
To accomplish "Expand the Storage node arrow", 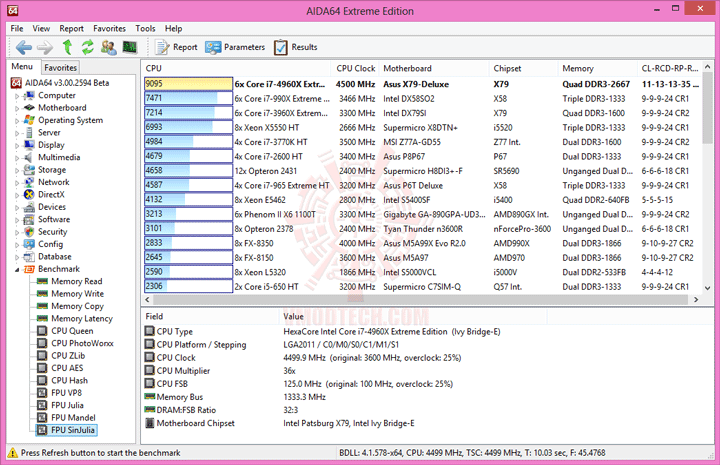I will 17,170.
